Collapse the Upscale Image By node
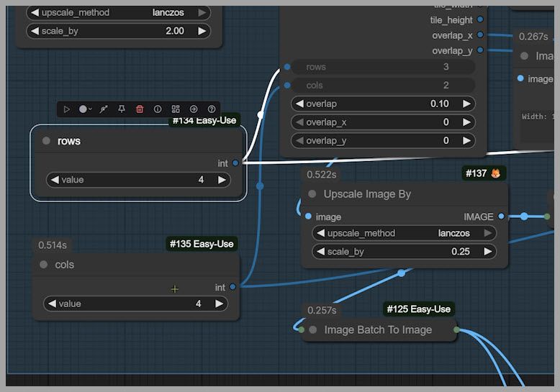Viewport: 560px width, 392px height. [x=312, y=194]
